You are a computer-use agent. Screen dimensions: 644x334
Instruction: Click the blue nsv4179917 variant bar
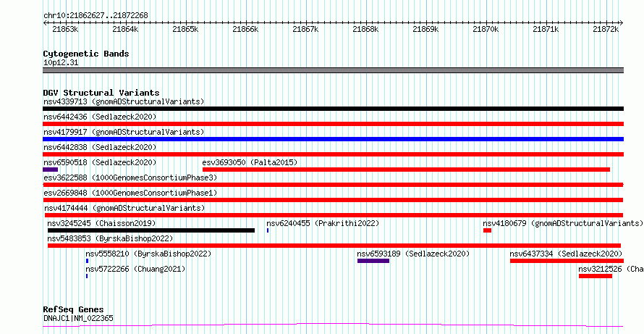tap(333, 139)
